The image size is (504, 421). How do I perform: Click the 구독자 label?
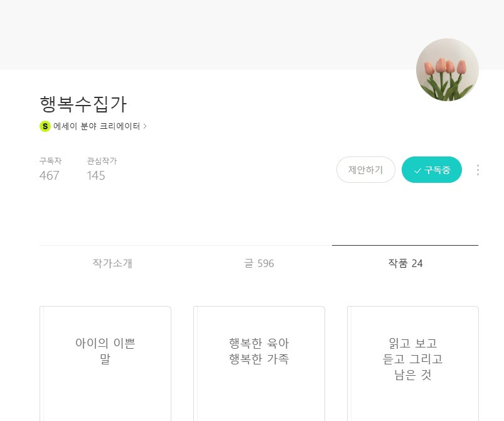[50, 161]
